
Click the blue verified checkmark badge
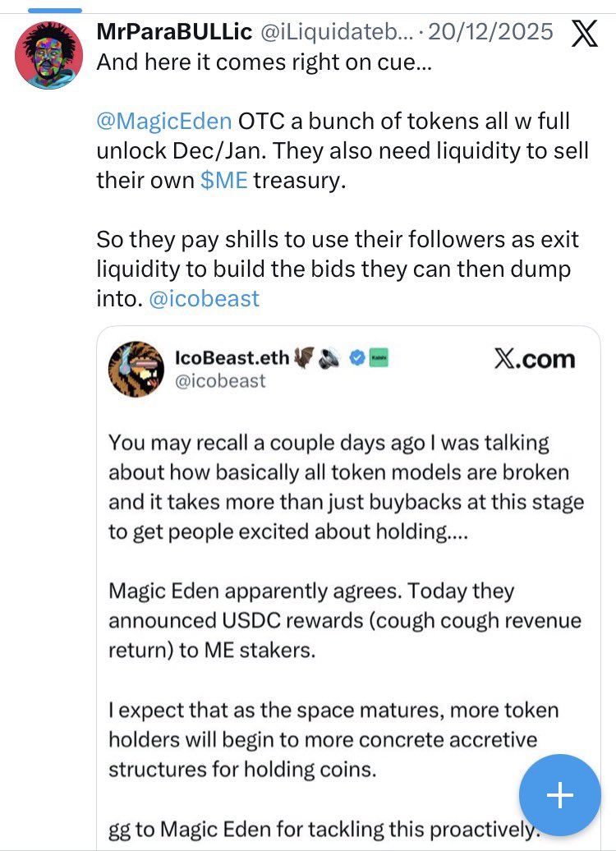(x=357, y=358)
